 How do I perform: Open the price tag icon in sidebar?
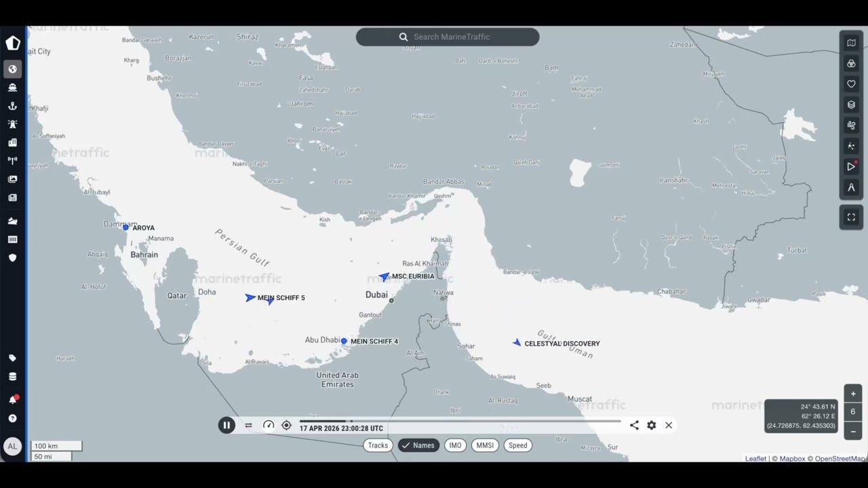pos(12,358)
